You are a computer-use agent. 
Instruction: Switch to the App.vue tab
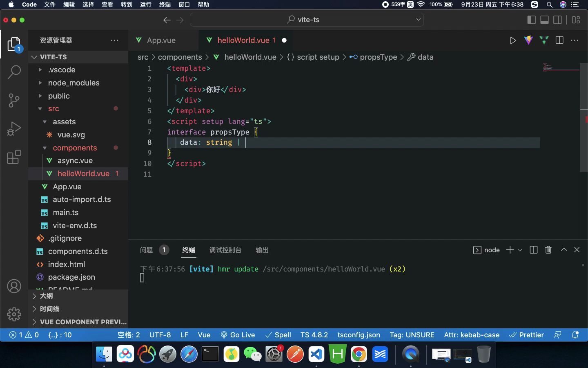pyautogui.click(x=161, y=40)
